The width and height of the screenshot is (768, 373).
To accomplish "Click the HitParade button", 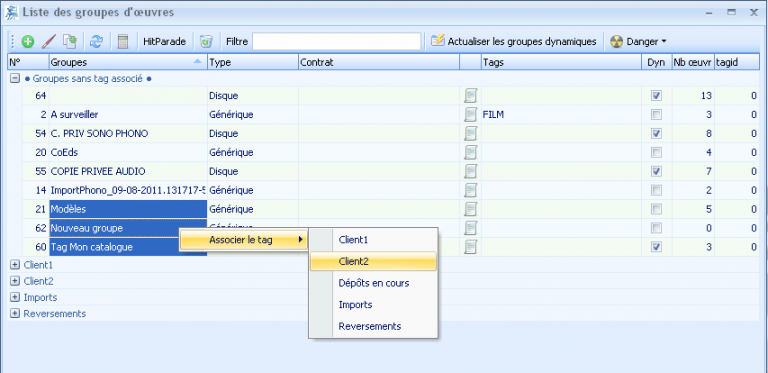I will coord(165,42).
